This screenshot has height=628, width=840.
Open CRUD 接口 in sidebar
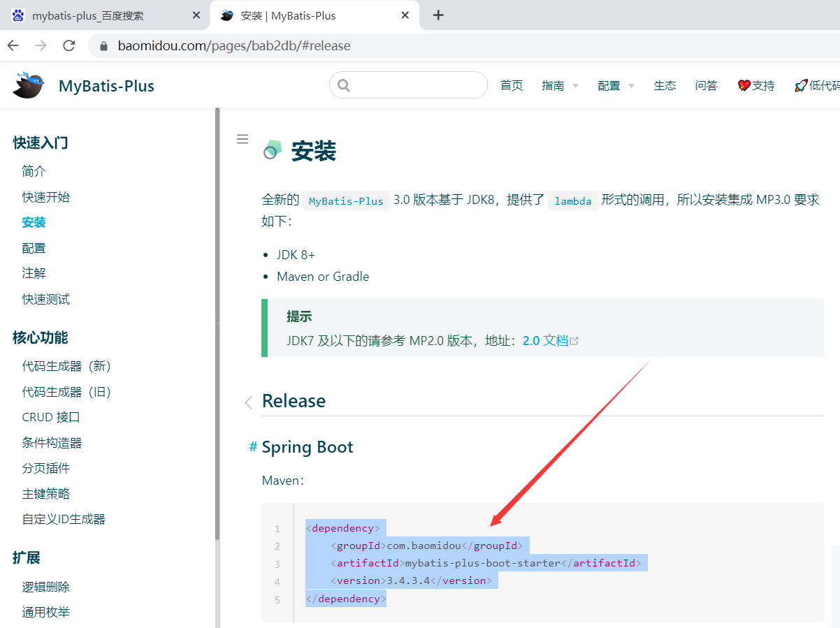51,417
